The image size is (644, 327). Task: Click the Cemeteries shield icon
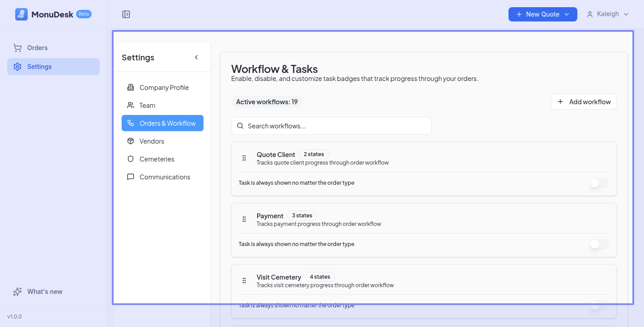click(131, 159)
